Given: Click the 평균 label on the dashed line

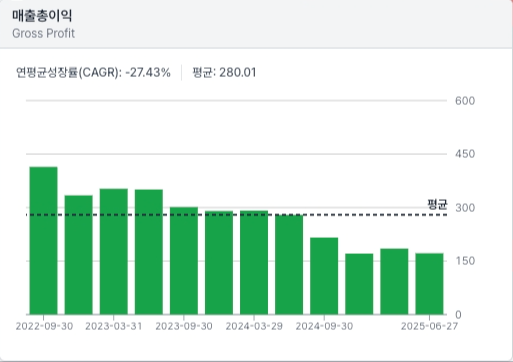Looking at the screenshot, I should [x=437, y=204].
